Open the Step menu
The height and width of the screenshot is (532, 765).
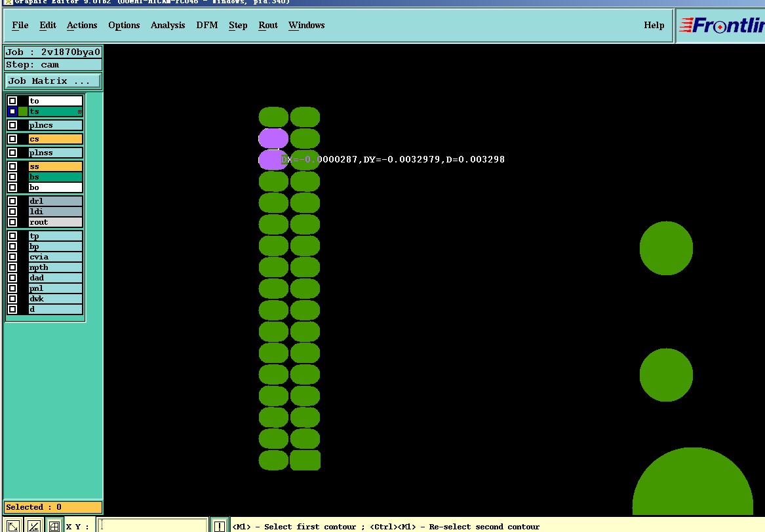238,26
